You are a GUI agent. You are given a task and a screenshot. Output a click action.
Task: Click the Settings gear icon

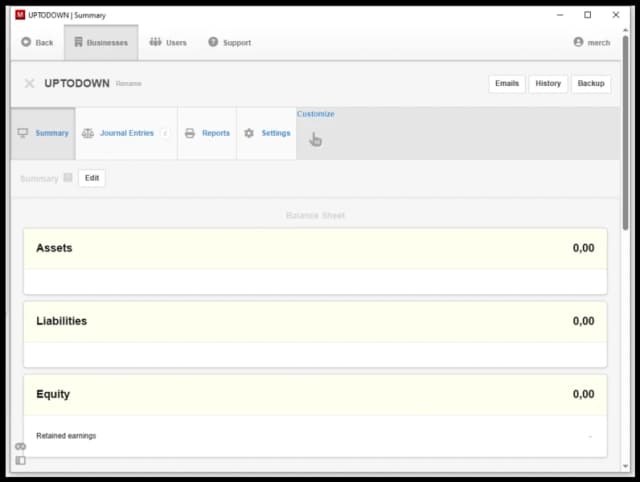tap(249, 133)
